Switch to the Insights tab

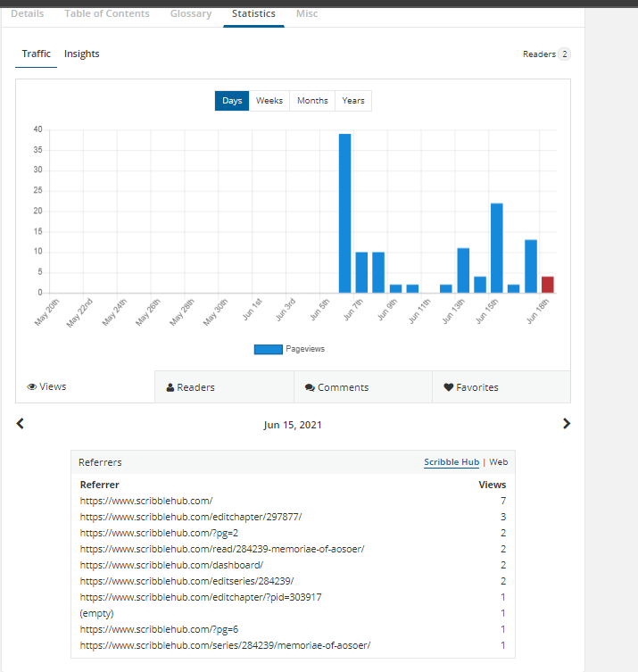[82, 54]
